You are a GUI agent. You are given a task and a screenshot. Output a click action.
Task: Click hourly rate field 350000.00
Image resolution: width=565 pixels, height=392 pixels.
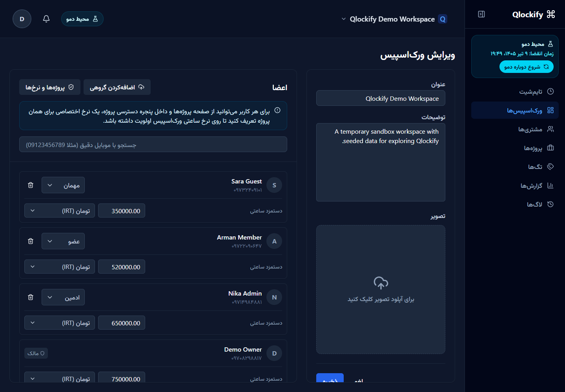[122, 211]
